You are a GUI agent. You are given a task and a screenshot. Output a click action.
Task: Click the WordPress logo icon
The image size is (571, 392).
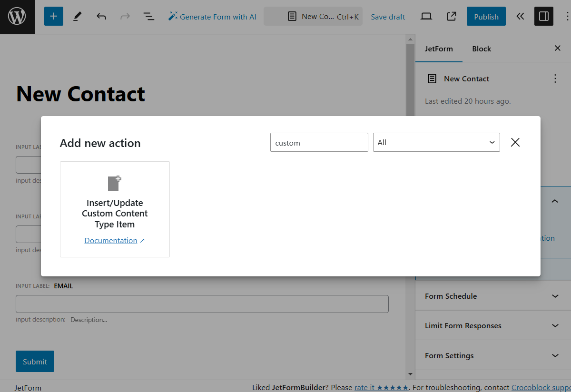pos(17,16)
